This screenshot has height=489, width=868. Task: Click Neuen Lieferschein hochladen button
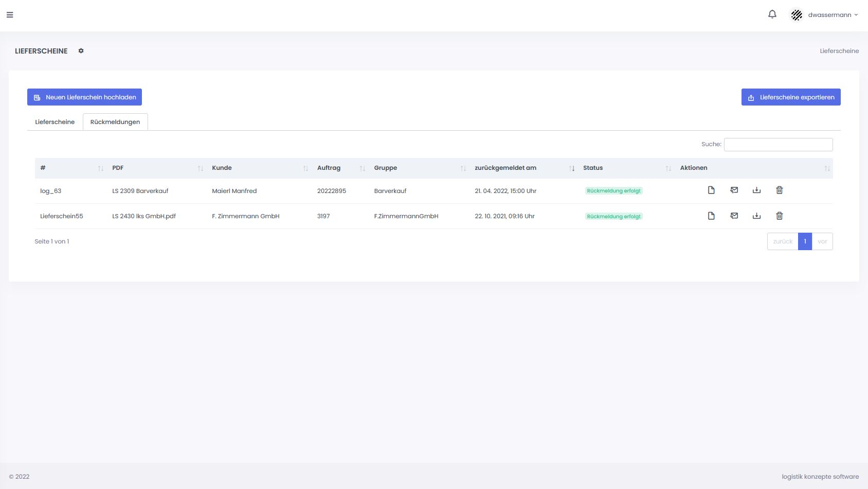click(x=84, y=97)
